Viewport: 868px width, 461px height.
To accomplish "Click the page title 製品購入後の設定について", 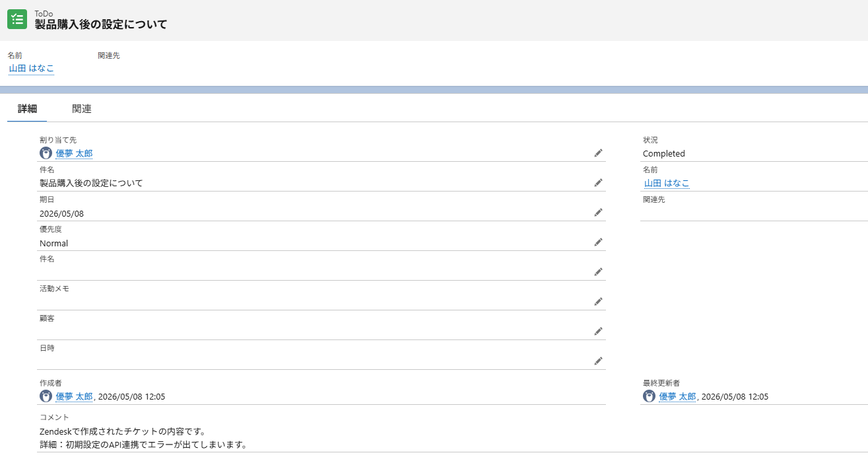I will [101, 24].
